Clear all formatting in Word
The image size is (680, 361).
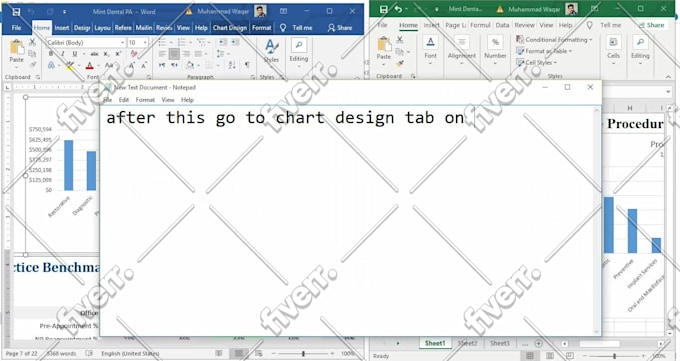[x=134, y=54]
